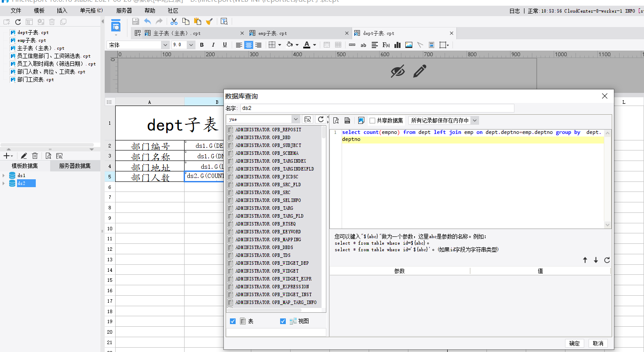Open the font size 9.0 dropdown
Image resolution: width=644 pixels, height=352 pixels.
click(191, 45)
